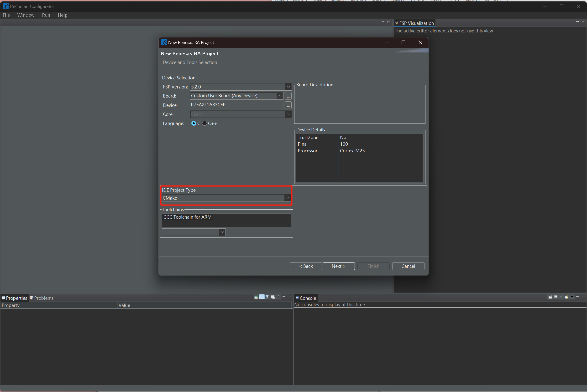Click the Pins row in Device Details
The width and height of the screenshot is (587, 392).
(x=359, y=144)
